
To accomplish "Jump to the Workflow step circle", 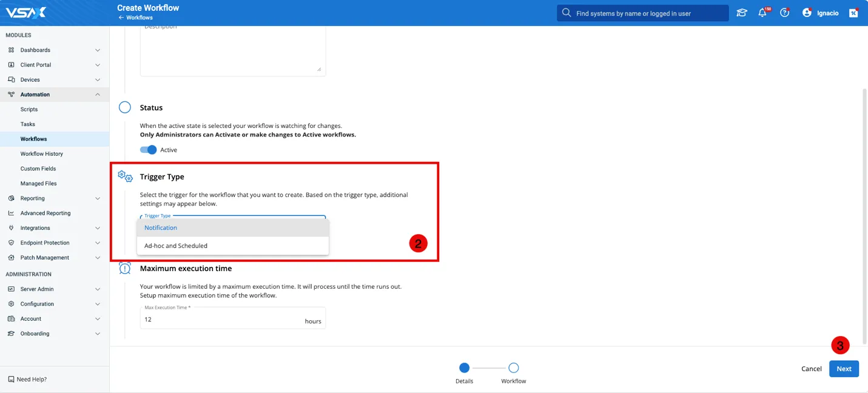I will (514, 368).
